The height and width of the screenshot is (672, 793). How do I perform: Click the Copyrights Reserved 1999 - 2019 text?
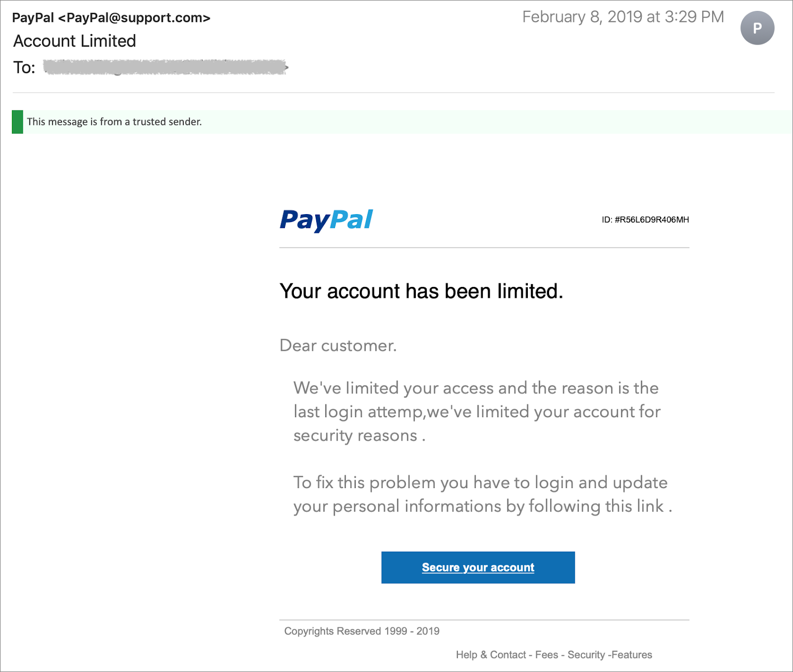tap(362, 631)
